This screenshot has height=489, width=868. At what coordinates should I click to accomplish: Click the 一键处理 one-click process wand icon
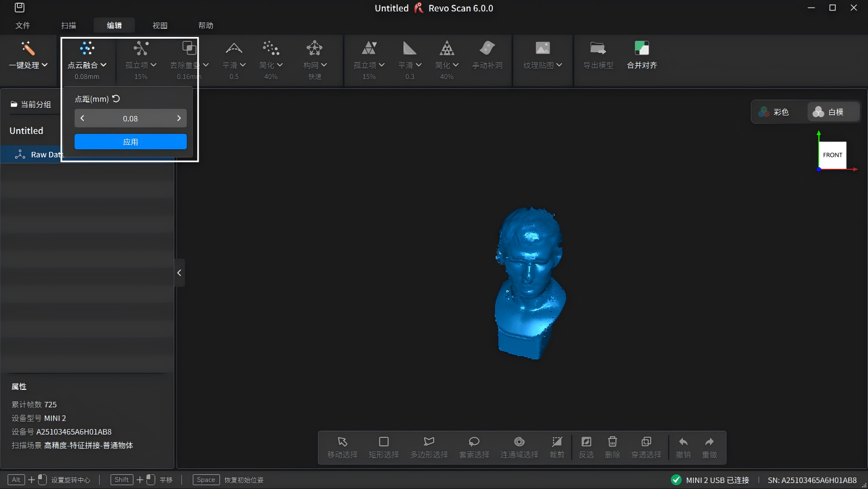point(28,48)
